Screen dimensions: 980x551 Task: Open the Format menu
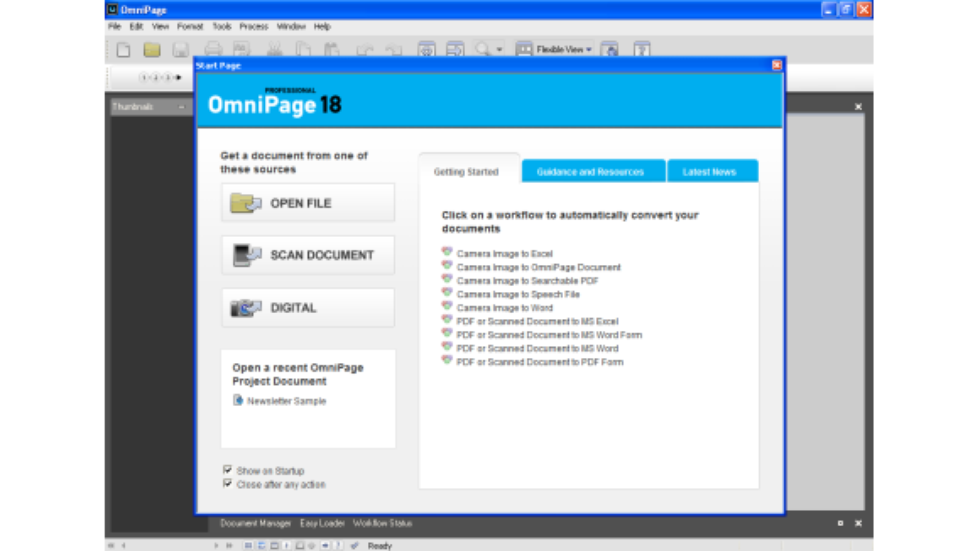[190, 26]
